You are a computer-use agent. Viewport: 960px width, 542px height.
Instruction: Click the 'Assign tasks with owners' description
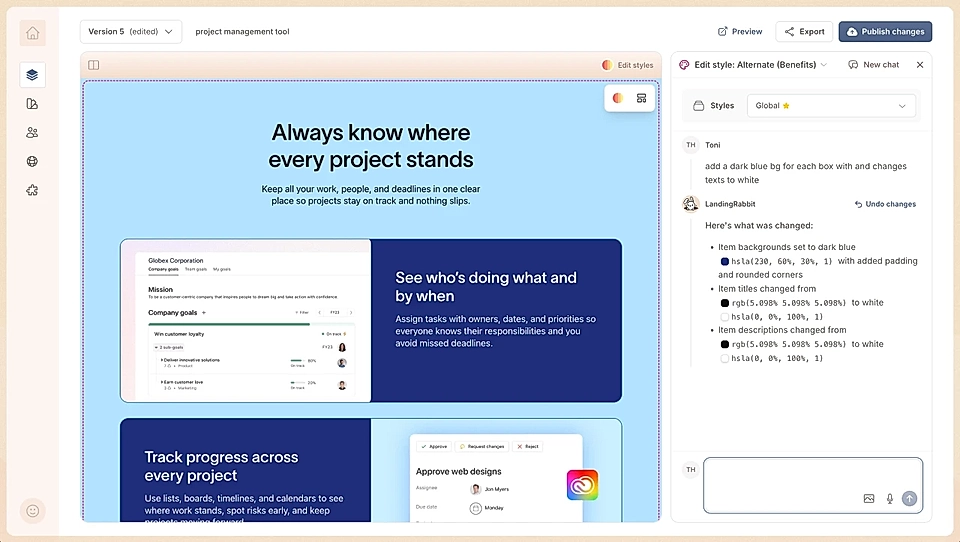click(495, 331)
